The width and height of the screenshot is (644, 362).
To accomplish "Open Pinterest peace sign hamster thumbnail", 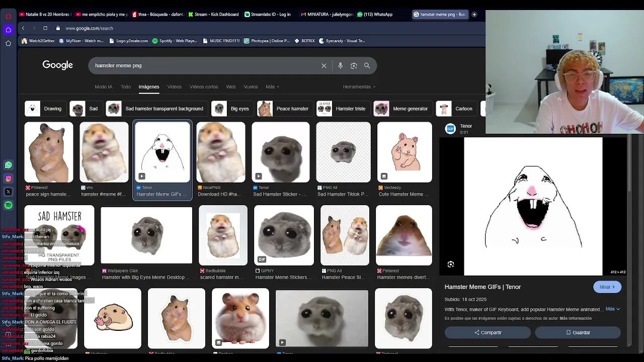I will point(49,152).
